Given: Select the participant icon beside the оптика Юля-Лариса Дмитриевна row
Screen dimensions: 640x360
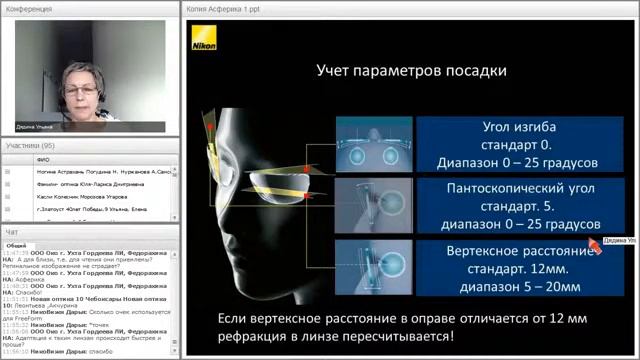Looking at the screenshot, I should click(7, 184).
